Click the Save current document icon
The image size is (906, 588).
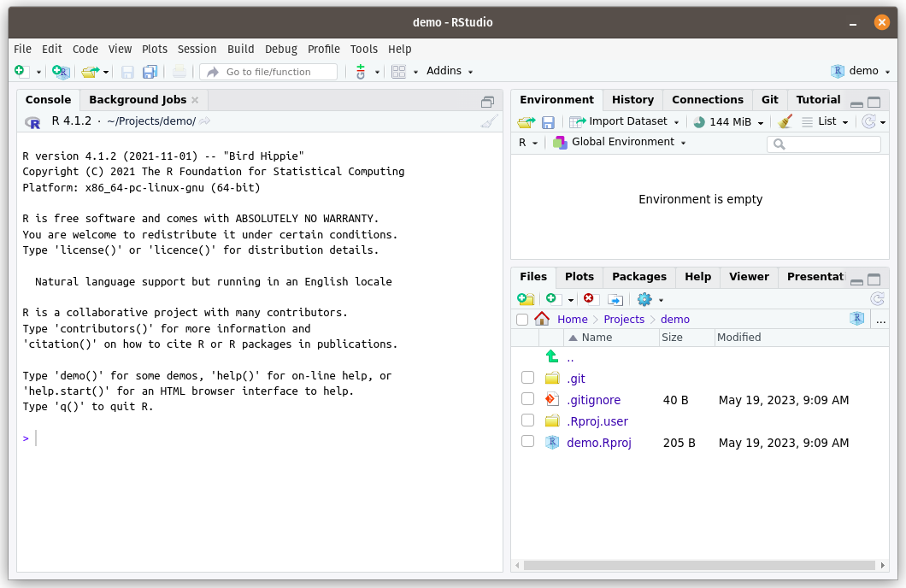point(127,72)
